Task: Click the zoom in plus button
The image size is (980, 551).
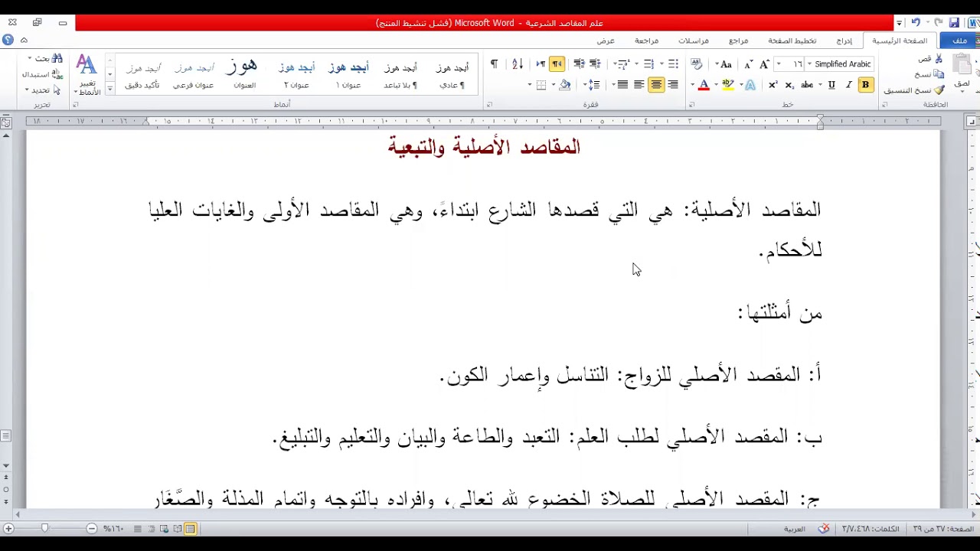Action: coord(8,529)
